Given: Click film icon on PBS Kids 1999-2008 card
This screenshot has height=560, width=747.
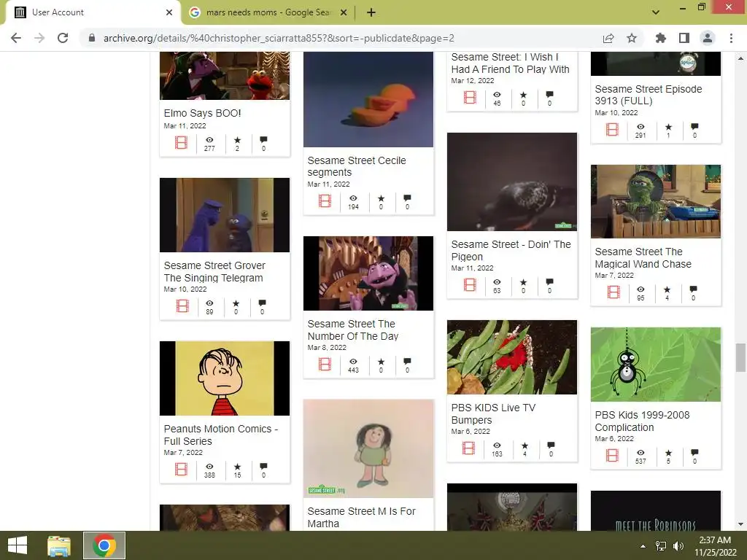Looking at the screenshot, I should tap(612, 455).
